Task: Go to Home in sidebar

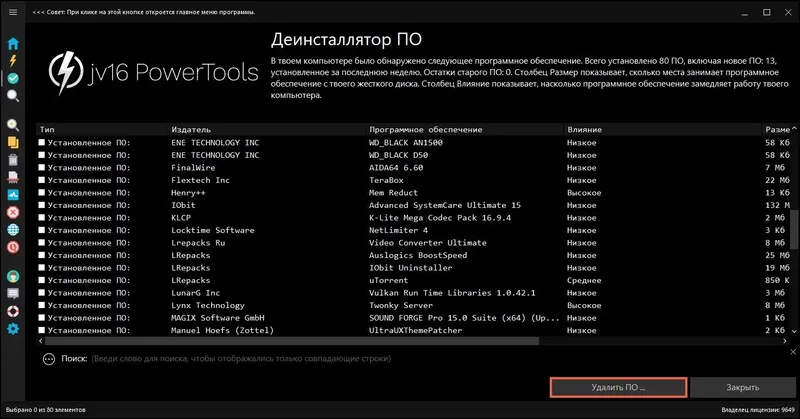Action: (x=13, y=44)
